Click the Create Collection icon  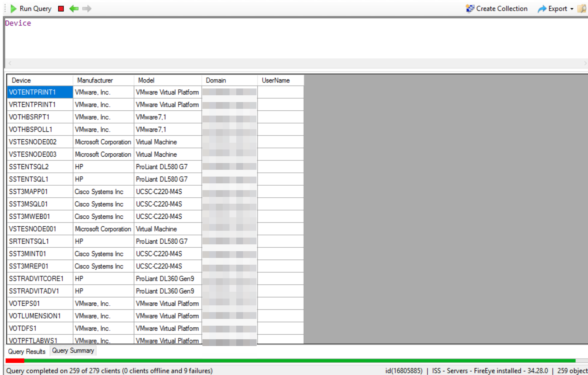click(470, 9)
